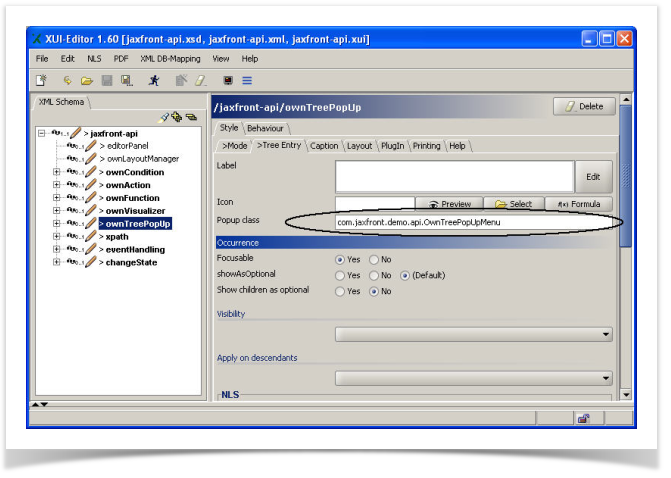This screenshot has width=671, height=478.
Task: Switch to the Behaviour tab
Action: 266,128
